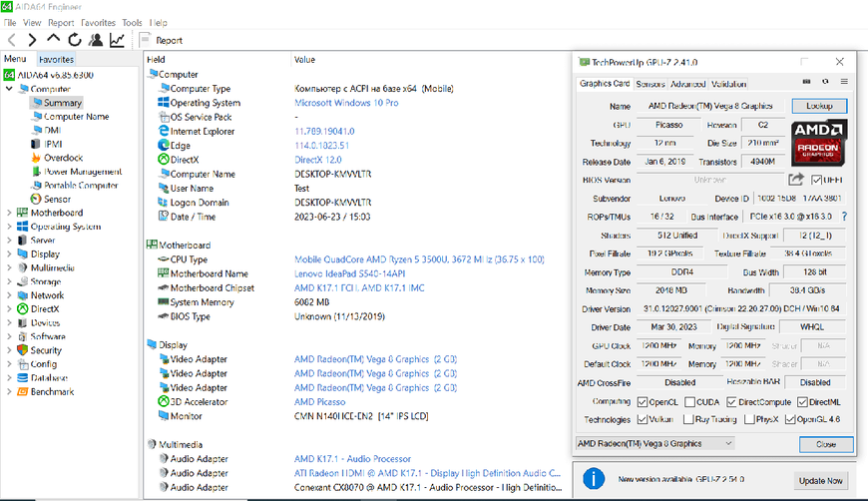Open GPU-Z hamburger menu icon
This screenshot has width=868, height=501.
pyautogui.click(x=844, y=82)
